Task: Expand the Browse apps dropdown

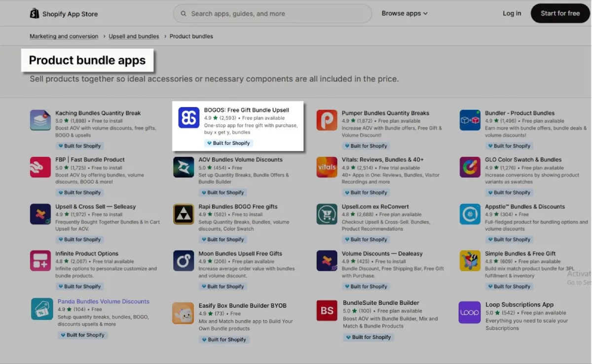Action: (x=405, y=13)
